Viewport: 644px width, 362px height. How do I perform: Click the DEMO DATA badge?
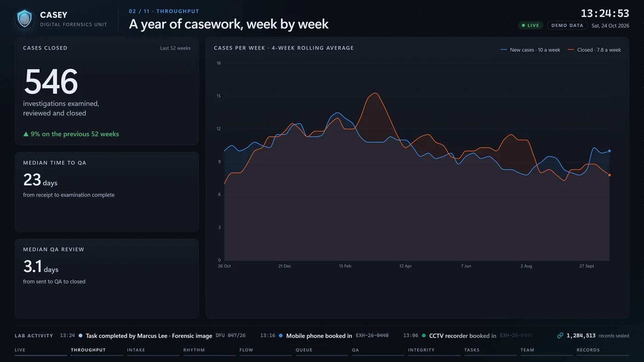pyautogui.click(x=567, y=26)
